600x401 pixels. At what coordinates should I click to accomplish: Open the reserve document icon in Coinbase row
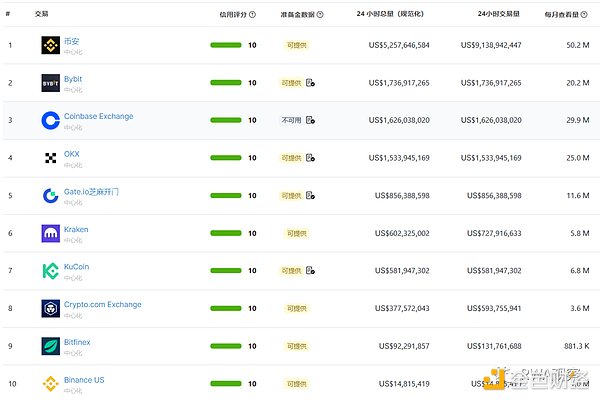(x=310, y=120)
